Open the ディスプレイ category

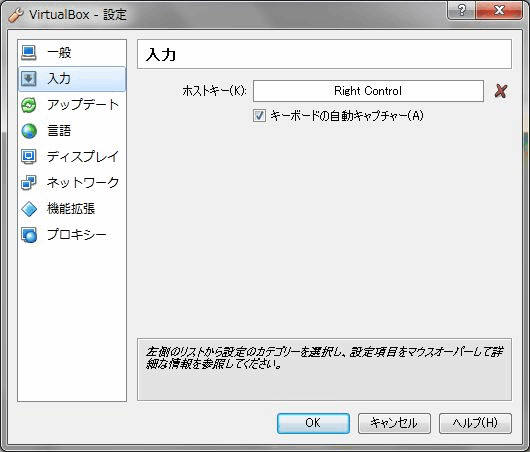click(72, 157)
